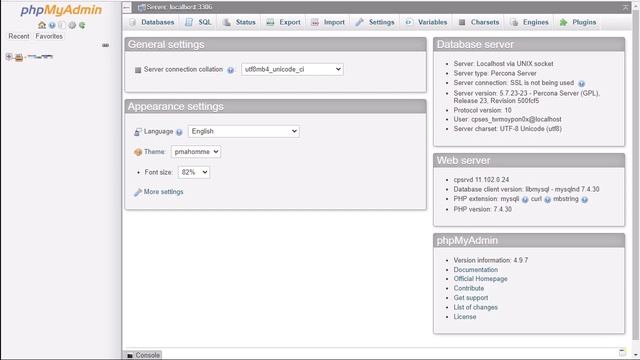Click the database icon in navigation tree

pos(19,57)
